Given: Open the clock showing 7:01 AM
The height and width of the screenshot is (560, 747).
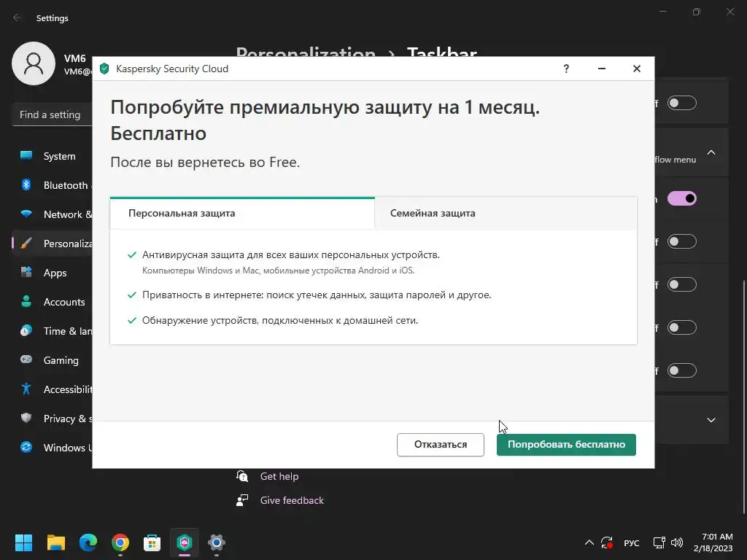Looking at the screenshot, I should 713,542.
